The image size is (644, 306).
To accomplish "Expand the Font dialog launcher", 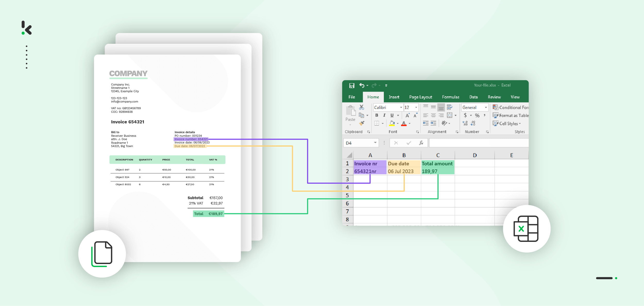I will point(417,132).
